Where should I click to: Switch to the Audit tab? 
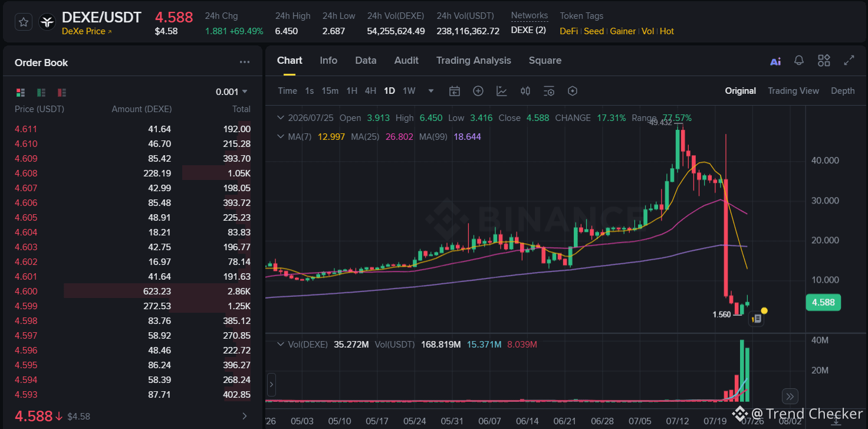tap(406, 60)
